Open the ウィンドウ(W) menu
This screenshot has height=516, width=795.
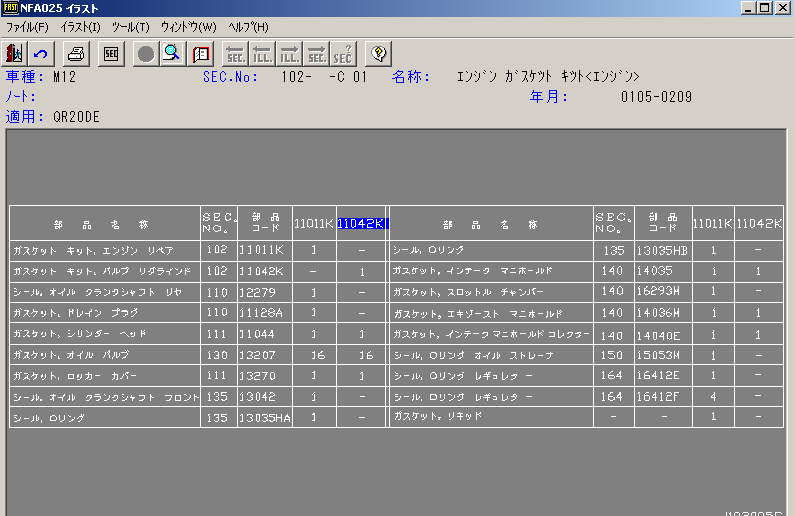pos(188,27)
